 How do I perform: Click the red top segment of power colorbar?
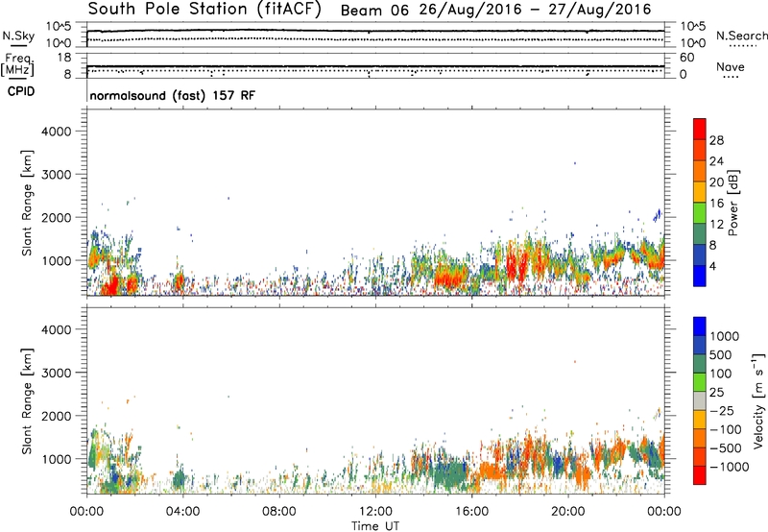point(700,129)
